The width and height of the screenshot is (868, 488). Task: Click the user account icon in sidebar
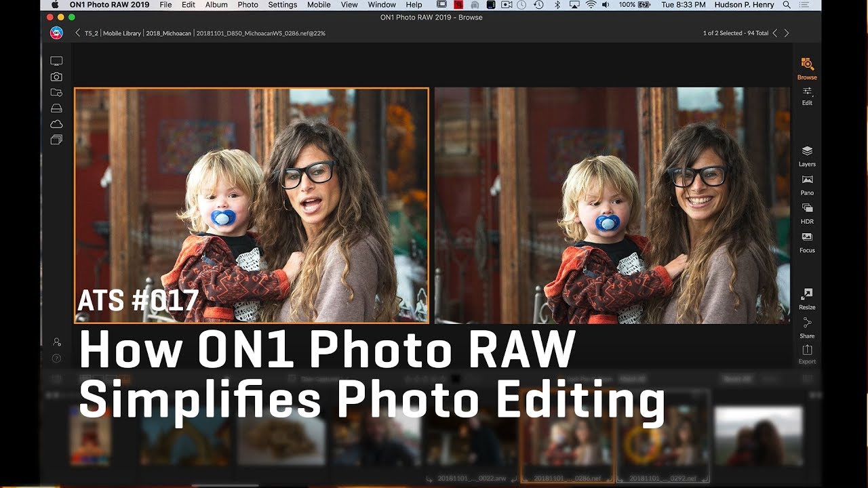pyautogui.click(x=57, y=342)
